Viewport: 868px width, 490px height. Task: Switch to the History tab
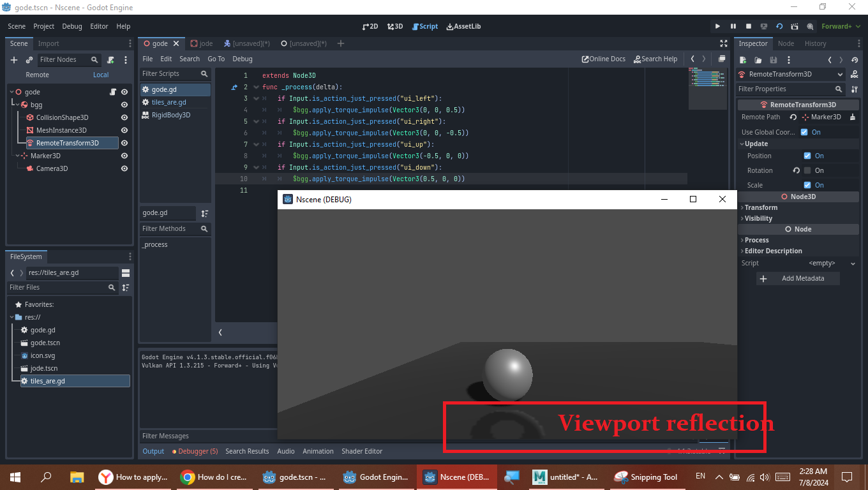click(815, 43)
